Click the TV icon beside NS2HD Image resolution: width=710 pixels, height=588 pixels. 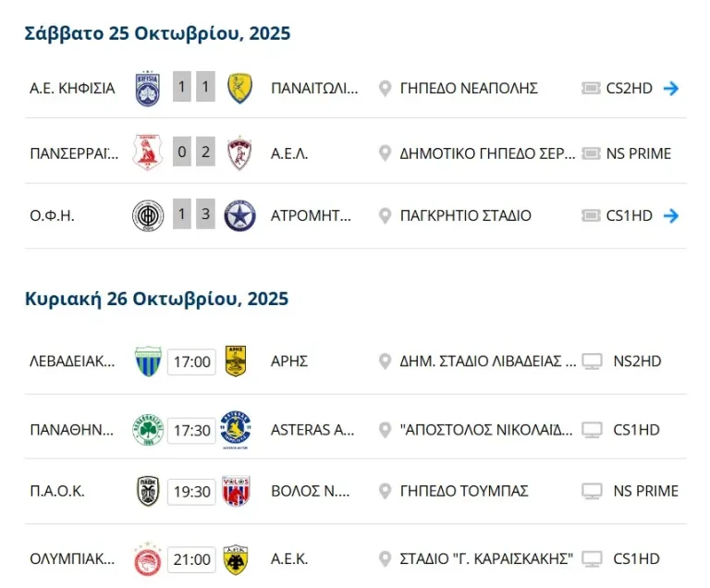click(593, 361)
